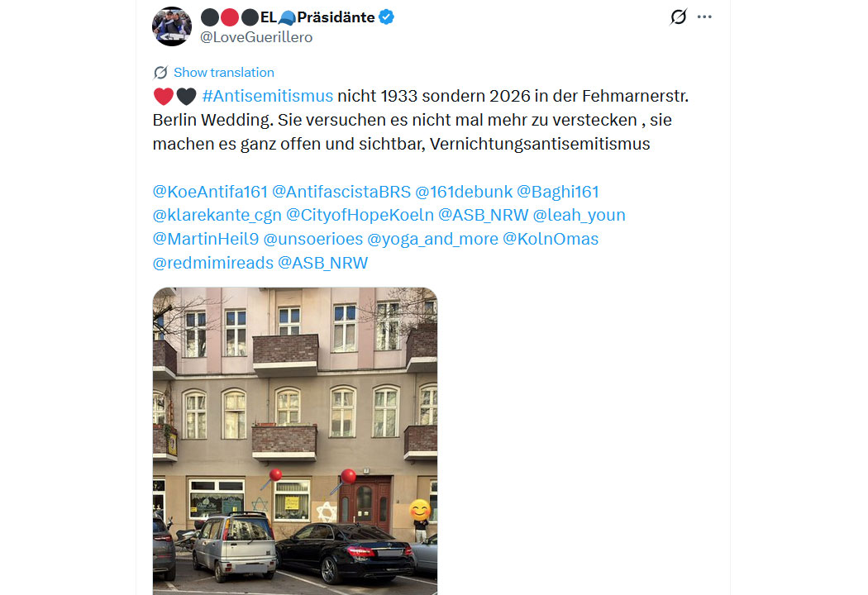Open the three-dot more options menu
This screenshot has height=595, width=868.
(704, 17)
